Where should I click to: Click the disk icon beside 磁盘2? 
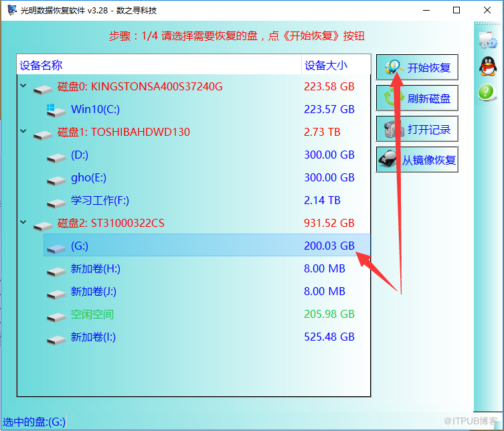[x=42, y=226]
